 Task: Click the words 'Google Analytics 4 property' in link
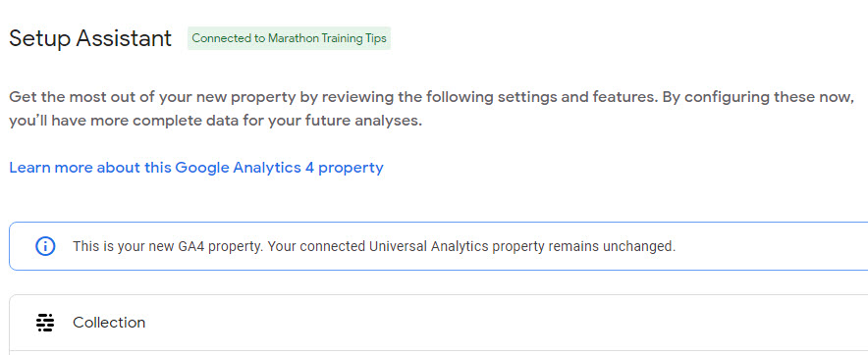pyautogui.click(x=280, y=168)
